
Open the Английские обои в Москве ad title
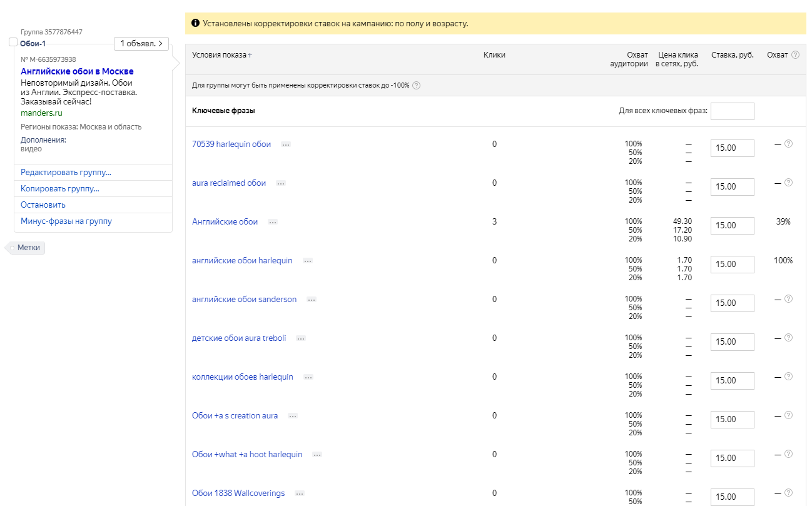click(77, 71)
